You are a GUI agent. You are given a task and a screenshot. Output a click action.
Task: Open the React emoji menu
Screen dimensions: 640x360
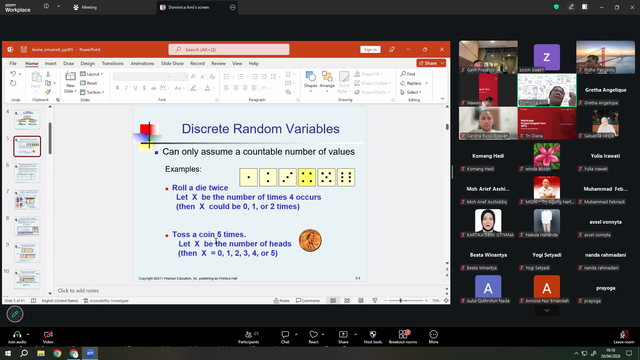coord(313,337)
